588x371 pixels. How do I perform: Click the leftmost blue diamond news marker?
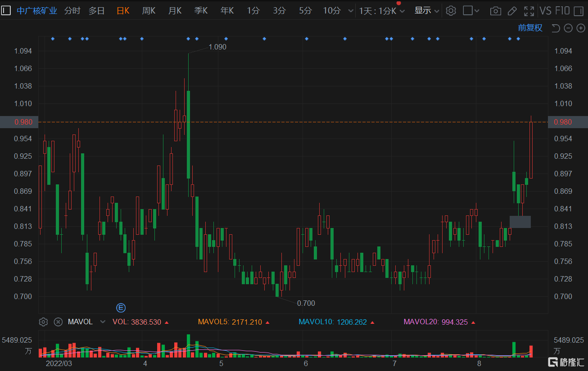(x=53, y=39)
